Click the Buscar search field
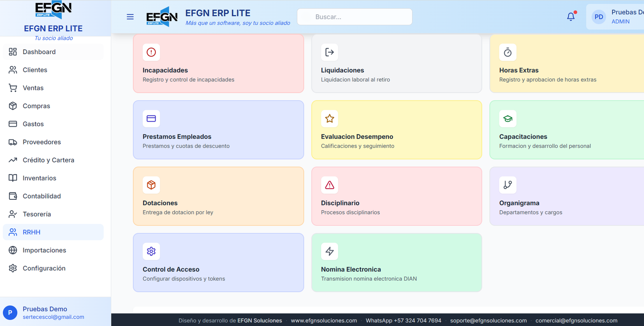 click(355, 17)
